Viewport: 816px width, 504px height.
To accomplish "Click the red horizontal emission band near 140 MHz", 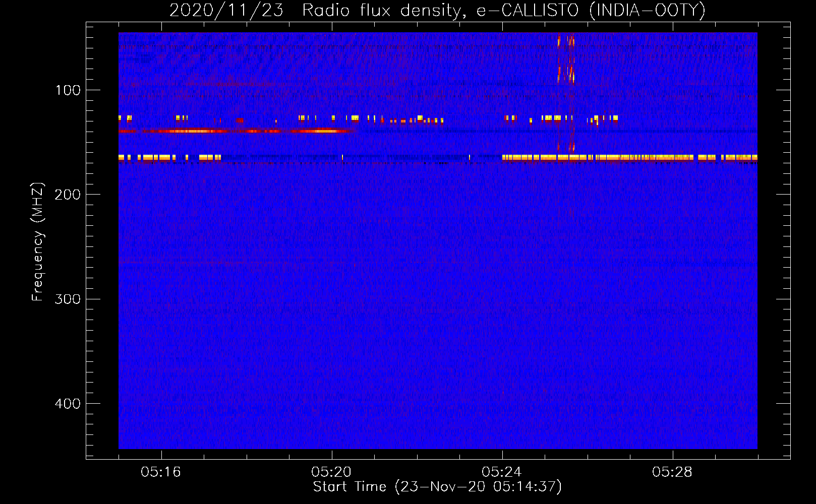I will tap(237, 131).
